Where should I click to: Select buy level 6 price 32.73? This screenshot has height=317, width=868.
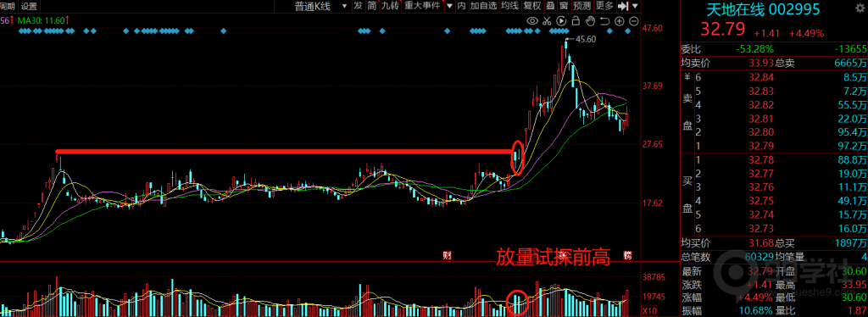(x=760, y=229)
